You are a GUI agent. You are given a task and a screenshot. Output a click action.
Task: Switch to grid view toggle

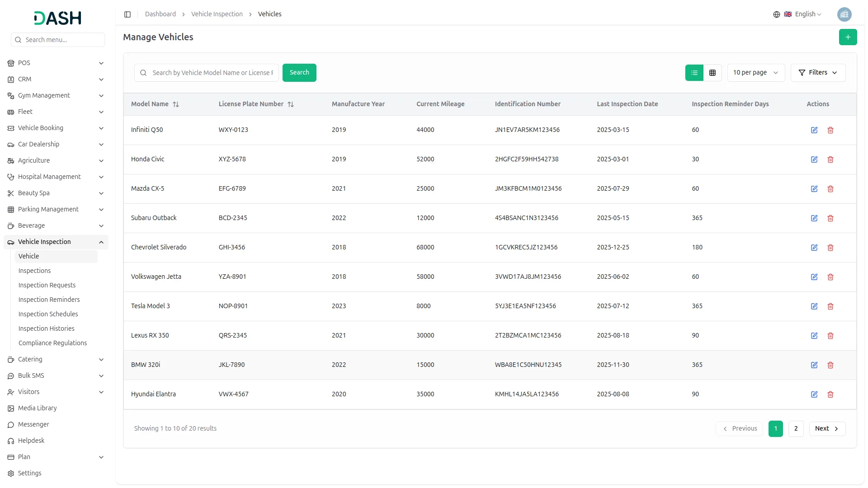[x=712, y=73]
